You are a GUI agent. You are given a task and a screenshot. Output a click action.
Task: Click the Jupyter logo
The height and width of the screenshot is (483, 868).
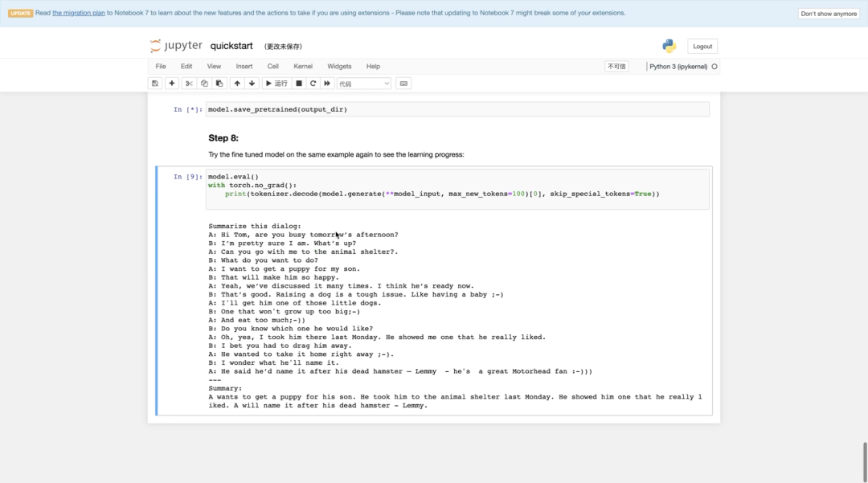tap(176, 46)
